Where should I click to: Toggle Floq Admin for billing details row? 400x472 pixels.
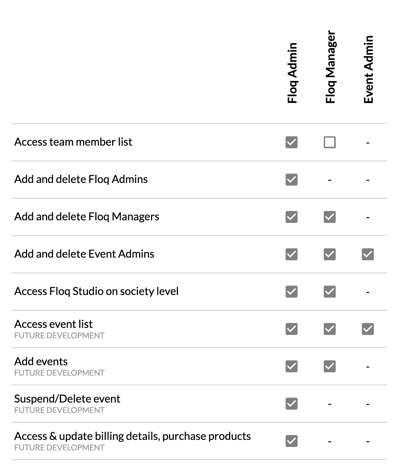(291, 441)
